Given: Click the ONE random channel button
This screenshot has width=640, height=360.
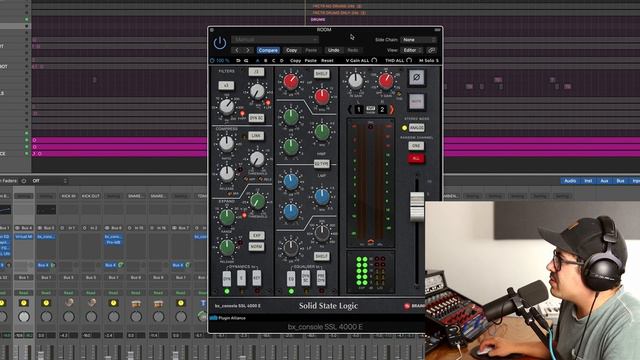Looking at the screenshot, I should click(x=416, y=146).
